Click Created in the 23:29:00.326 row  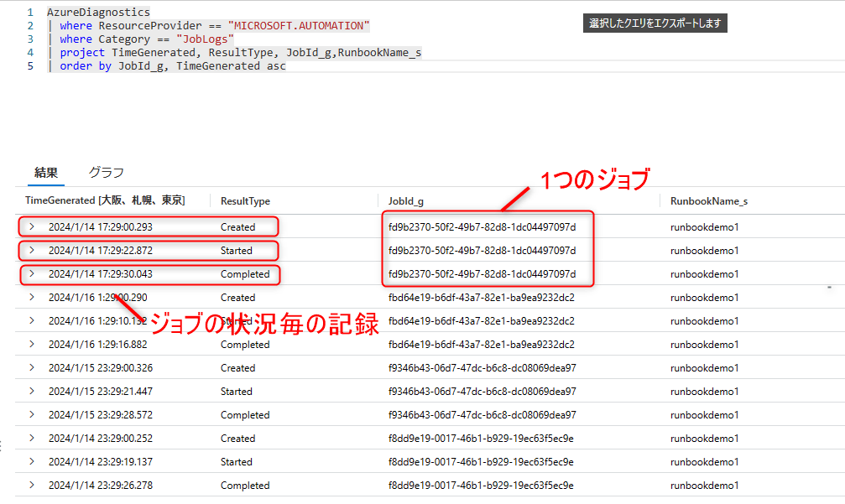[x=237, y=368]
